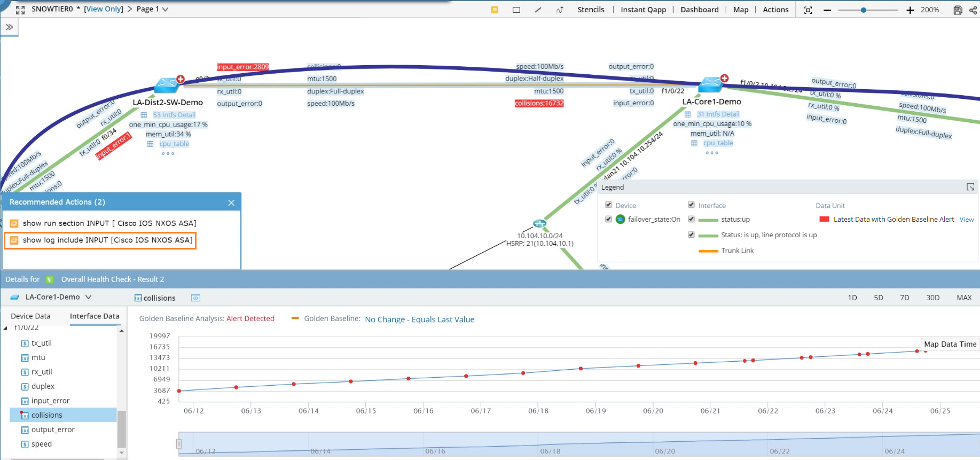980x460 pixels.
Task: Uncheck the Device checkbox in Legend
Action: coord(608,205)
